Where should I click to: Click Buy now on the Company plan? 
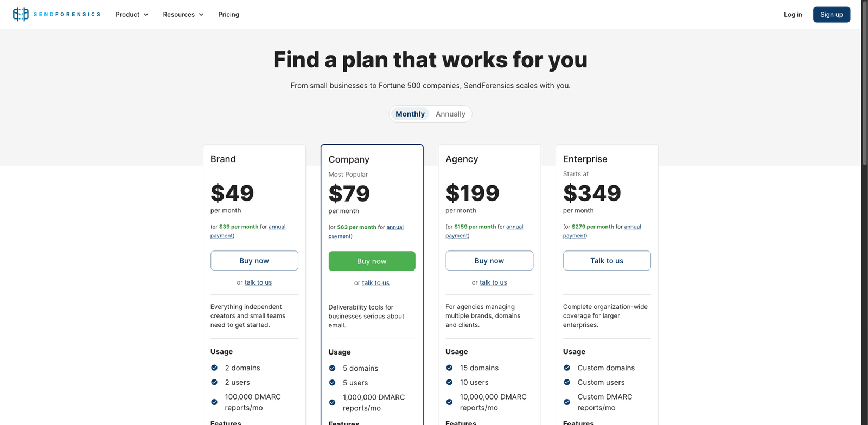coord(372,261)
